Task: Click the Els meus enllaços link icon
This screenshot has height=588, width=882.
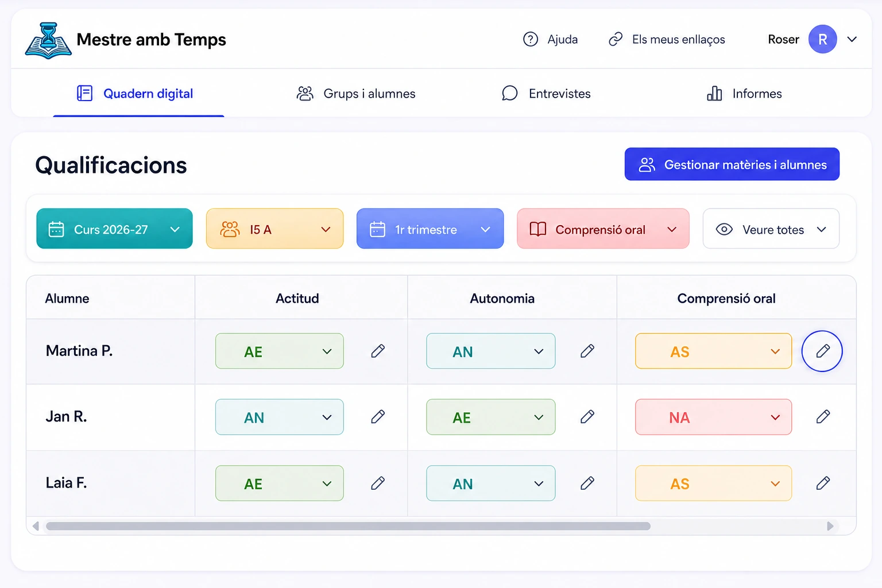Action: coord(616,39)
